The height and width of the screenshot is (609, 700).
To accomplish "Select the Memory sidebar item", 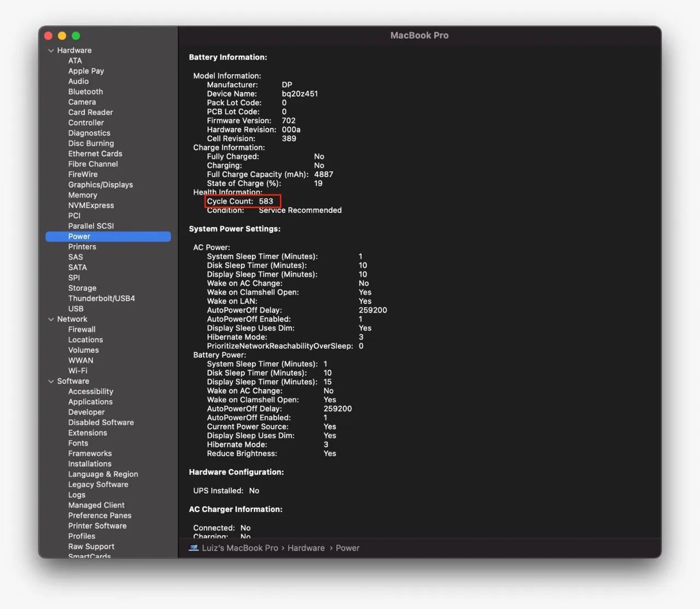I will pos(83,195).
